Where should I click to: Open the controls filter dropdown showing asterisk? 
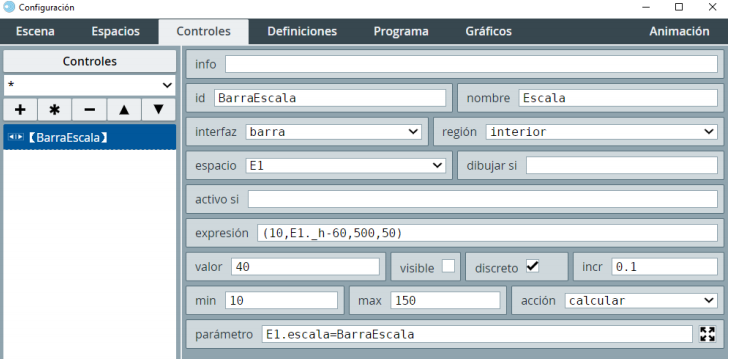coord(89,85)
